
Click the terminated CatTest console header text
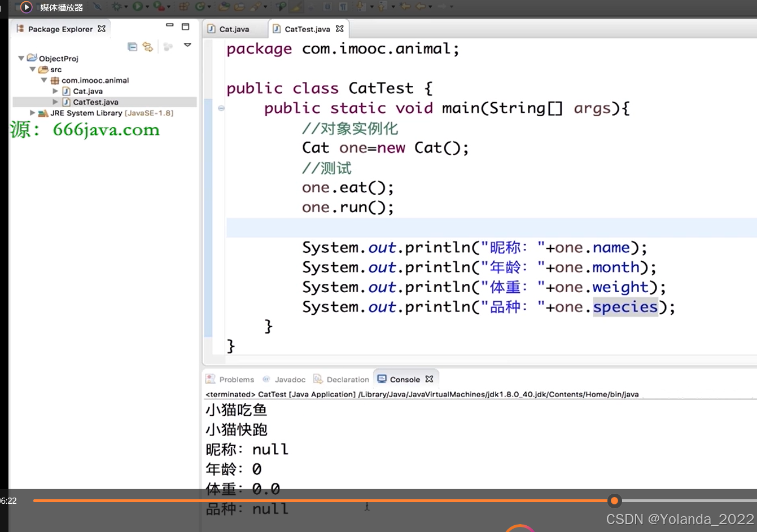tap(422, 394)
